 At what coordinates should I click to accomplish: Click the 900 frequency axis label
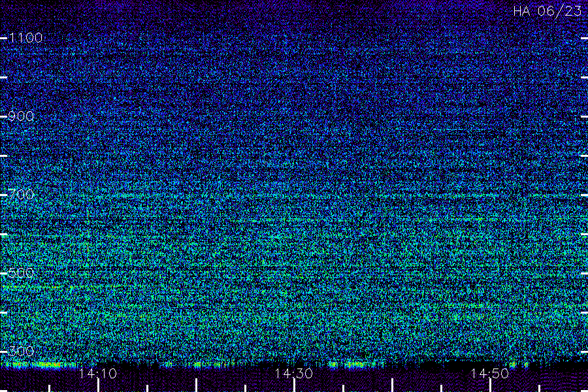21,116
